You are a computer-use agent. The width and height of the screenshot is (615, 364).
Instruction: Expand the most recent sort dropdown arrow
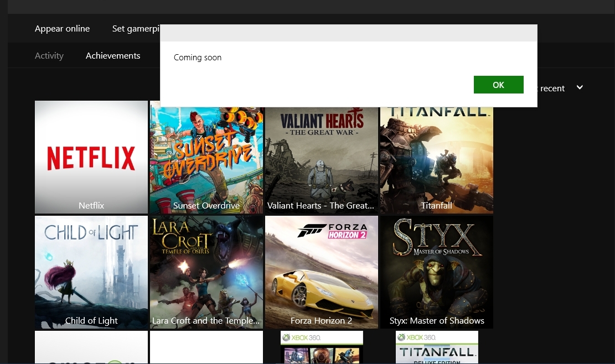pyautogui.click(x=580, y=87)
